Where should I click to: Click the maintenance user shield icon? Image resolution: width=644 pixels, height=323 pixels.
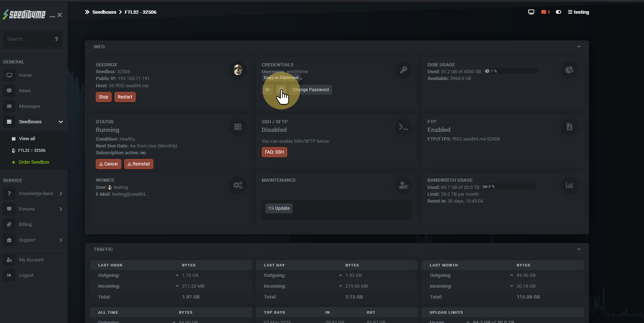tap(404, 185)
